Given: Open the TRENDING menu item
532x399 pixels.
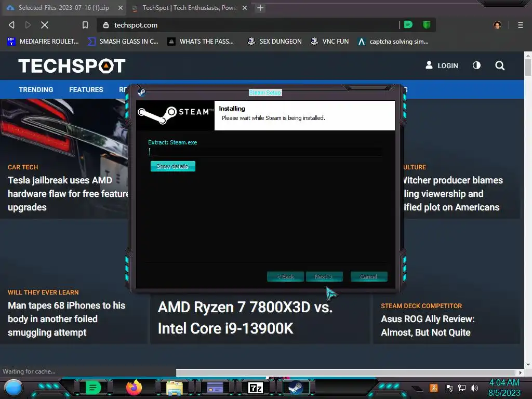Looking at the screenshot, I should coord(36,89).
